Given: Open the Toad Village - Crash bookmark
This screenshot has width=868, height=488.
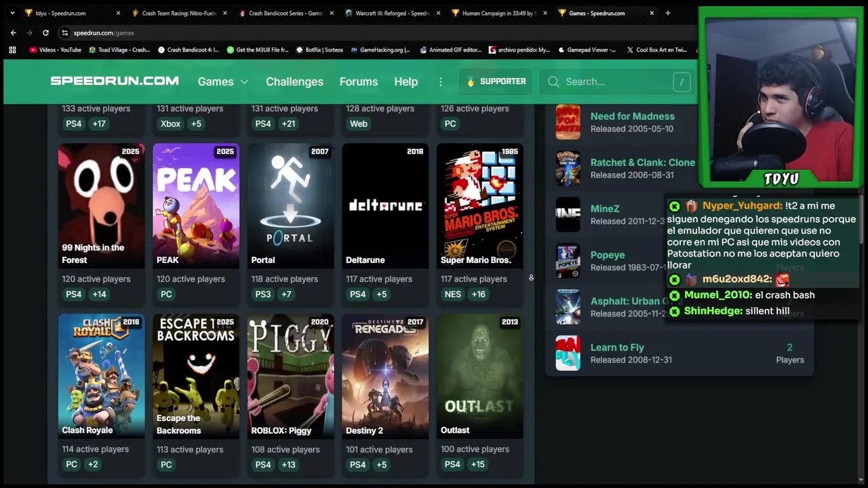Looking at the screenshot, I should [x=119, y=49].
